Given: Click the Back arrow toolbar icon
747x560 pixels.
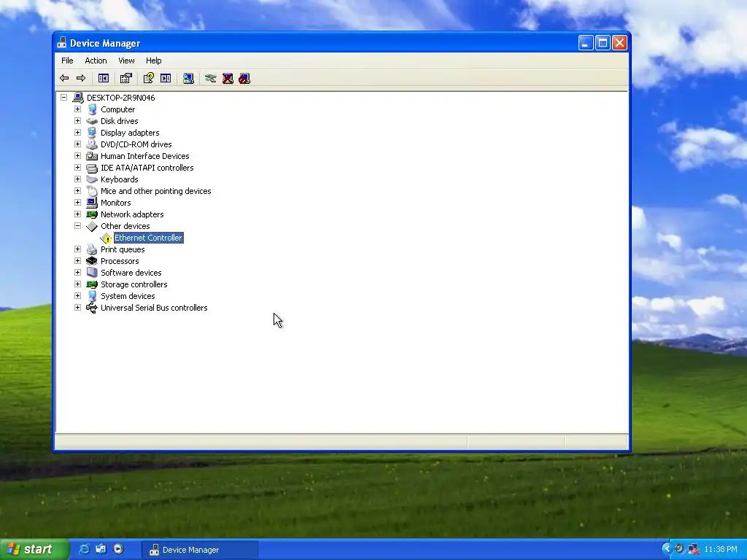Looking at the screenshot, I should [64, 78].
